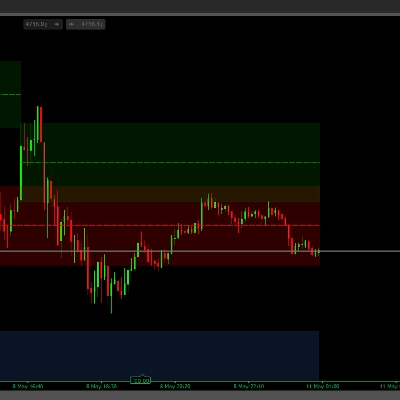Click the left price button with arrow
The image size is (400, 400).
pyautogui.click(x=43, y=24)
